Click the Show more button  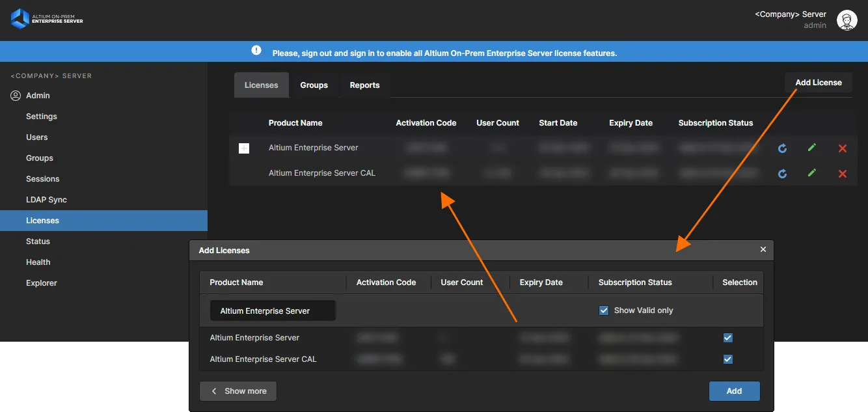coord(238,391)
